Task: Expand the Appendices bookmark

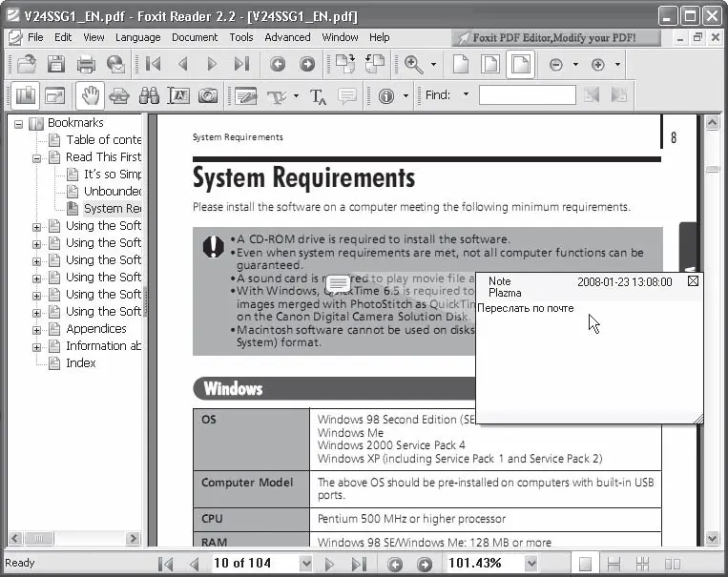Action: (37, 329)
